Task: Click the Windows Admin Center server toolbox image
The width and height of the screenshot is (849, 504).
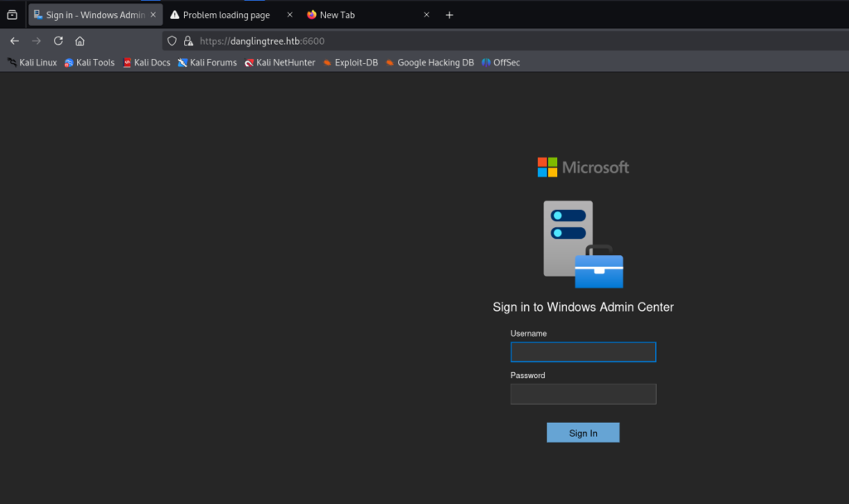Action: coord(583,245)
